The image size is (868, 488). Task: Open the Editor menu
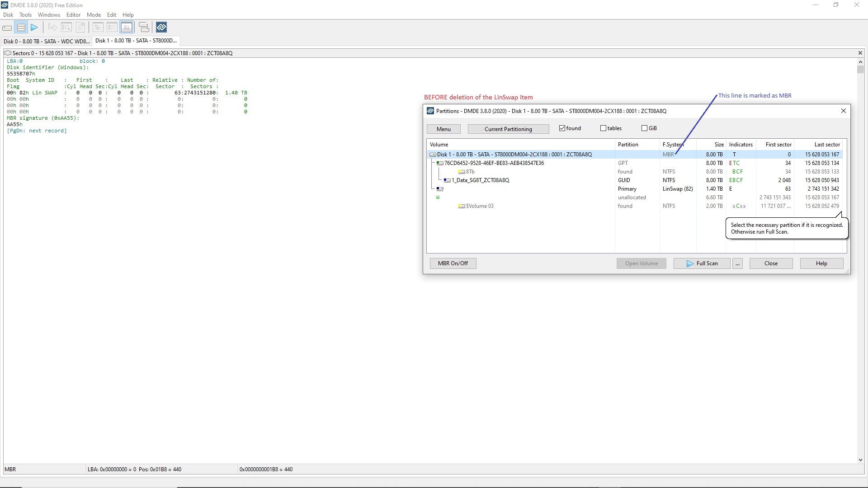coord(73,15)
